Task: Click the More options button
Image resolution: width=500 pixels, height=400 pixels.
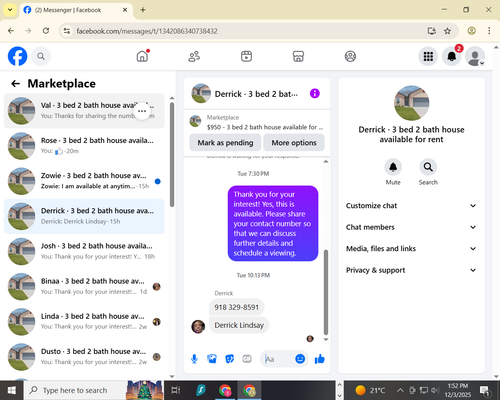Action: tap(294, 143)
